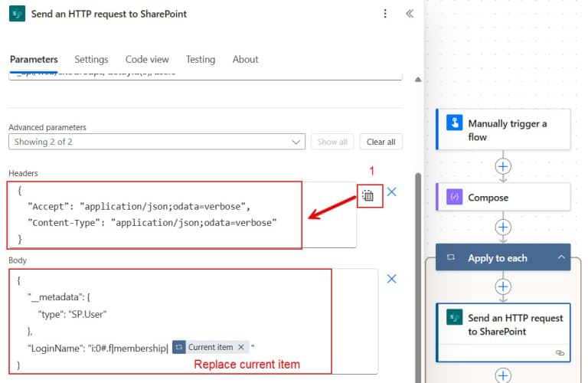Screen dimensions: 588x383
Task: Open the About tab
Action: click(x=245, y=59)
